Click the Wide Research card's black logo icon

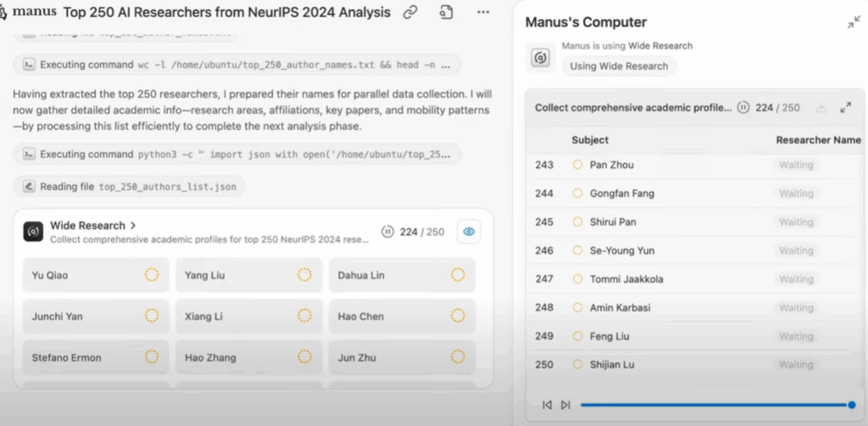33,232
